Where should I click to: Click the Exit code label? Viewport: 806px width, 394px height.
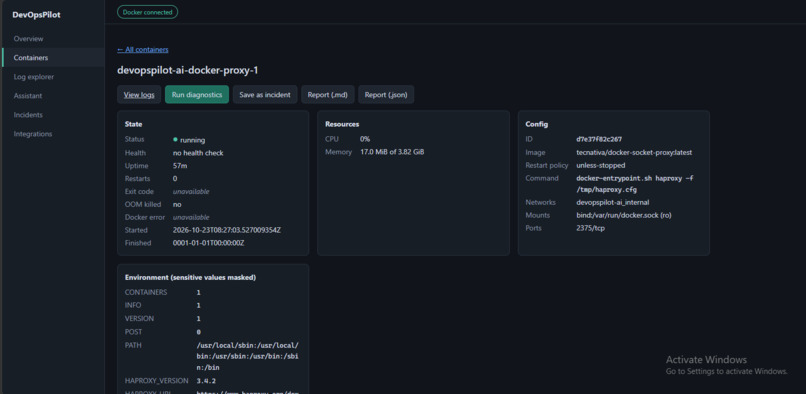138,191
